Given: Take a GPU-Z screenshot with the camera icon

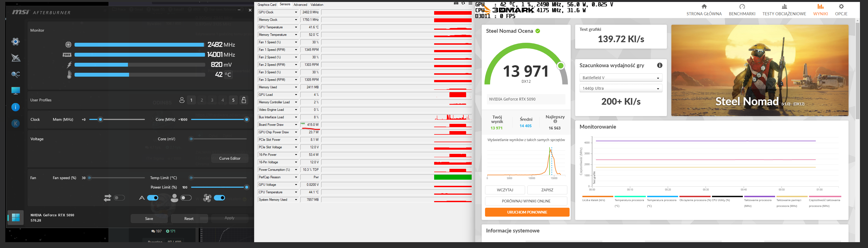Looking at the screenshot, I should (456, 3).
